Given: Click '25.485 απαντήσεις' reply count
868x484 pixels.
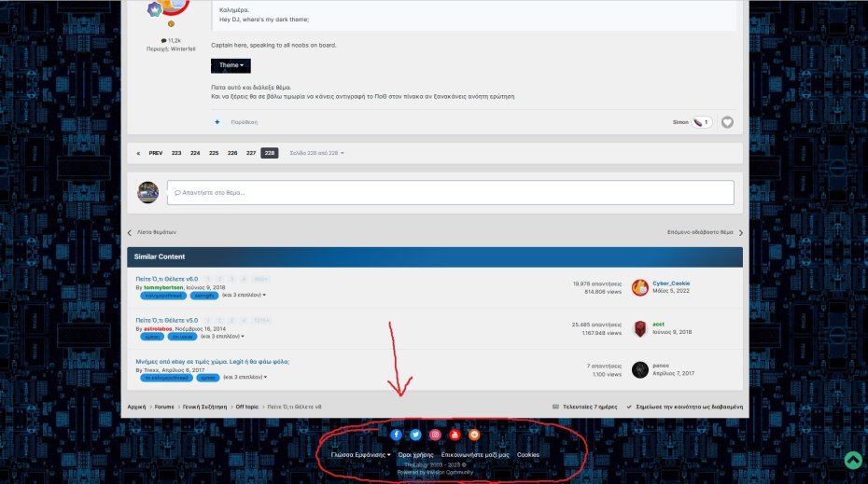Looking at the screenshot, I should (x=596, y=325).
